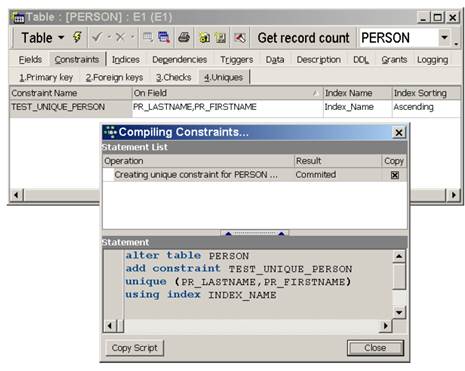This screenshot has width=465, height=371.
Task: Click Get record count button
Action: coord(304,38)
